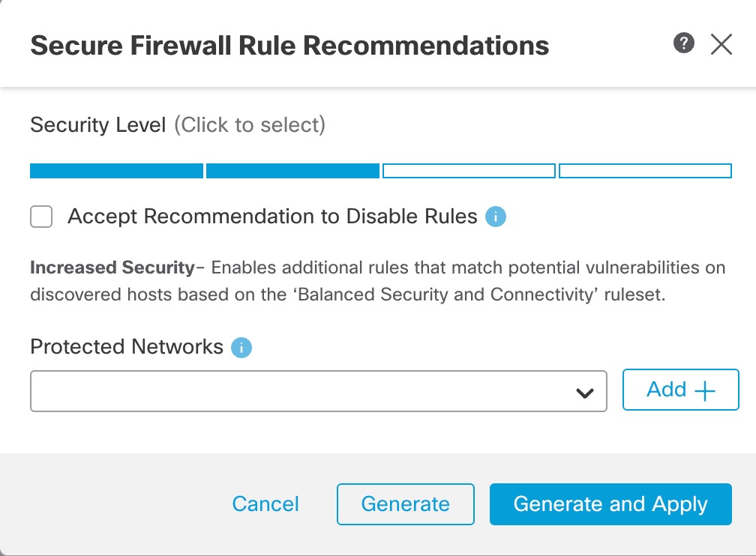Image resolution: width=756 pixels, height=556 pixels.
Task: Click the Protected Networks info icon
Action: point(241,348)
